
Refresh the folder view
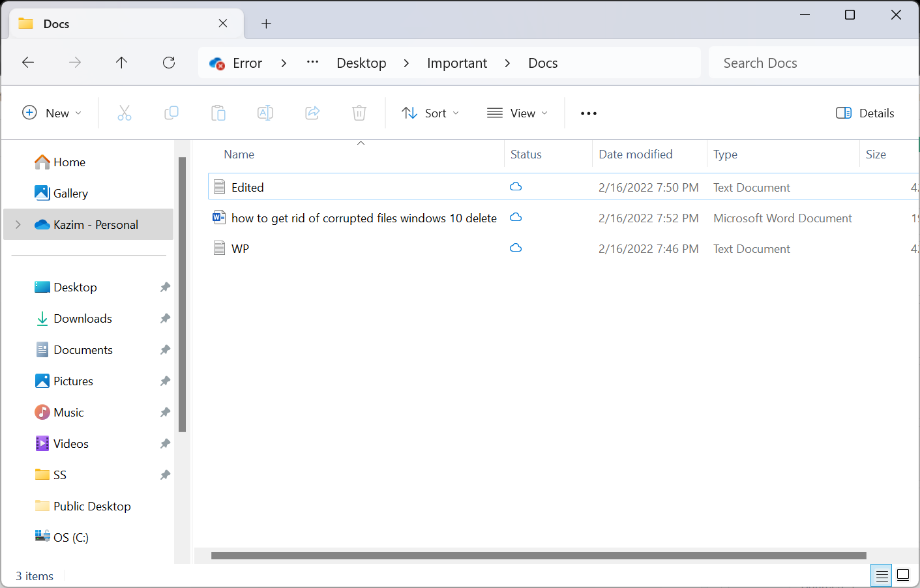coord(168,62)
